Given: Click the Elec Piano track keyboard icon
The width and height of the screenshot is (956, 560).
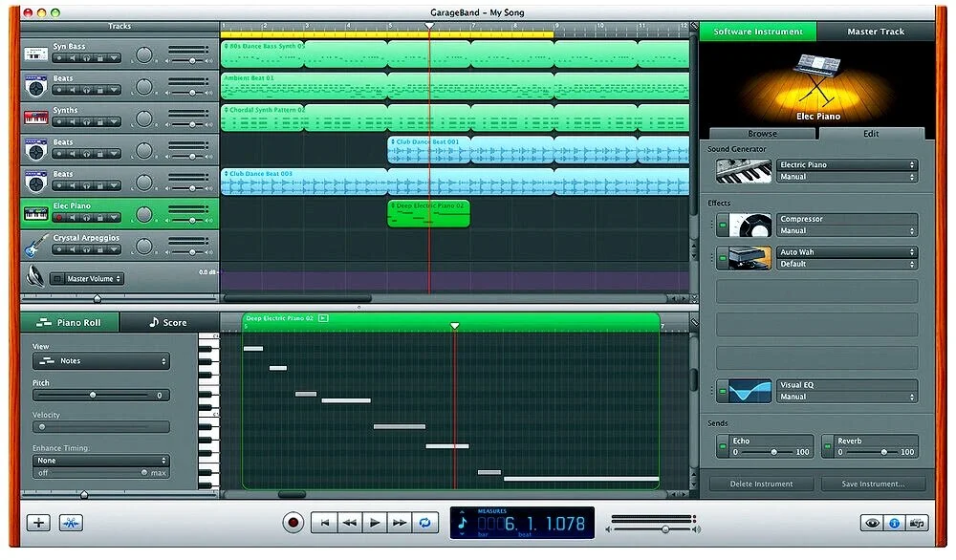Looking at the screenshot, I should tap(36, 214).
